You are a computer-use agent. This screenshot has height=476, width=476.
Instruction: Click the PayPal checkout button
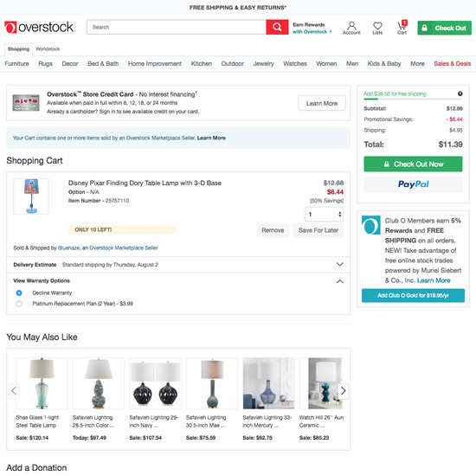(413, 184)
